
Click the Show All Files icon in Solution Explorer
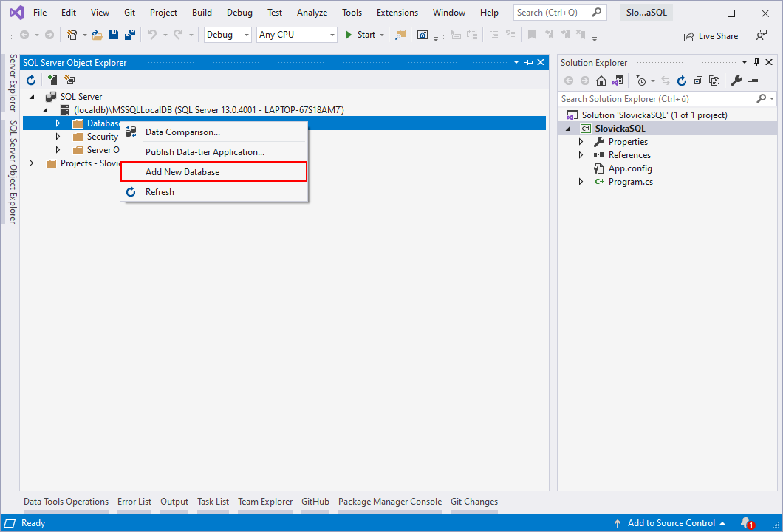click(x=714, y=81)
